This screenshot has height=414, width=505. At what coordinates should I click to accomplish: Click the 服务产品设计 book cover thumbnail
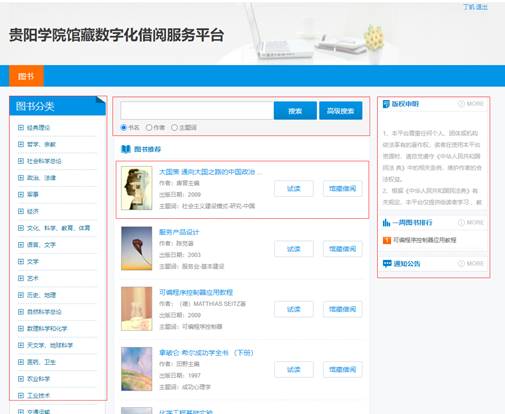pyautogui.click(x=137, y=248)
